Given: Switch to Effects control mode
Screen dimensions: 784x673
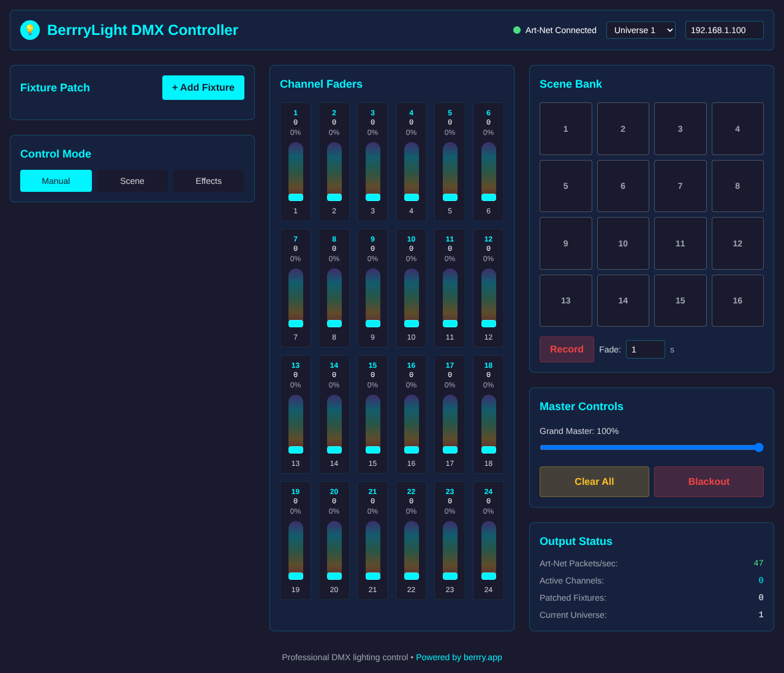Looking at the screenshot, I should click(x=208, y=181).
